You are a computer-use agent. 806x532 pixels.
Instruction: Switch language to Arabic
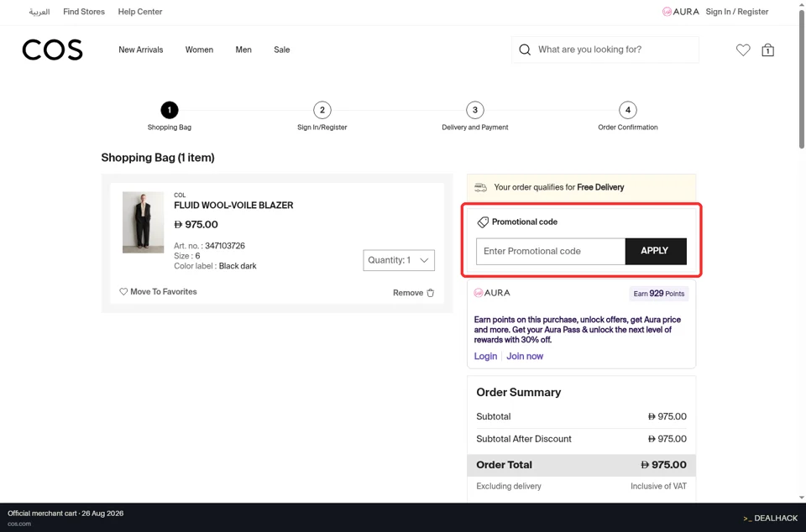point(39,12)
